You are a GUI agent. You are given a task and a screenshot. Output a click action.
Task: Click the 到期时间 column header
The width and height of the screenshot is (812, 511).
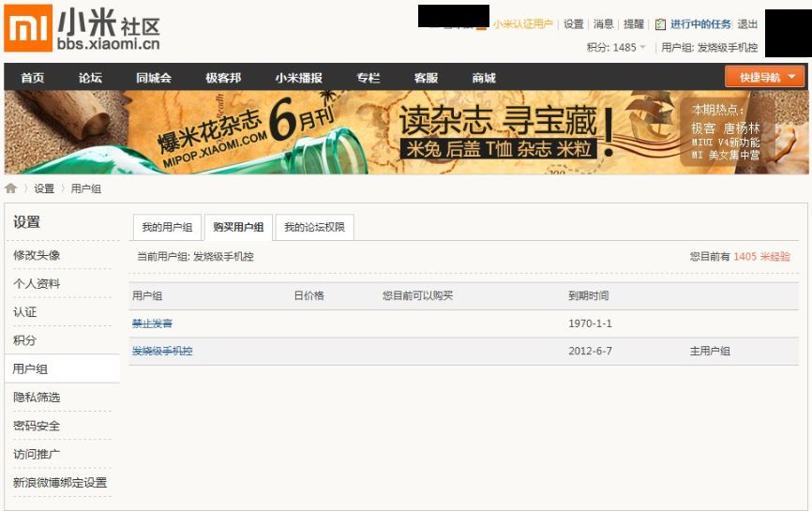tap(589, 295)
